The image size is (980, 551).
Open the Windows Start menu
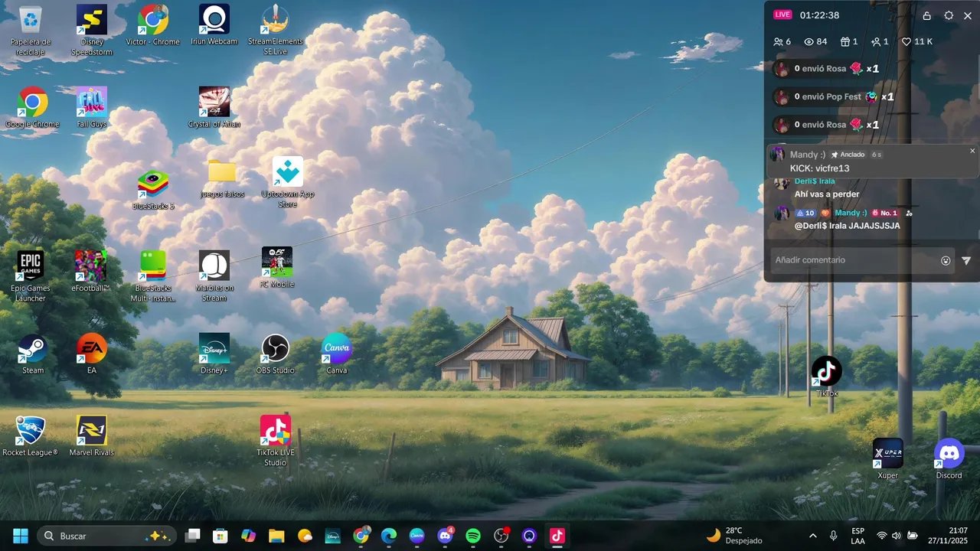point(21,536)
